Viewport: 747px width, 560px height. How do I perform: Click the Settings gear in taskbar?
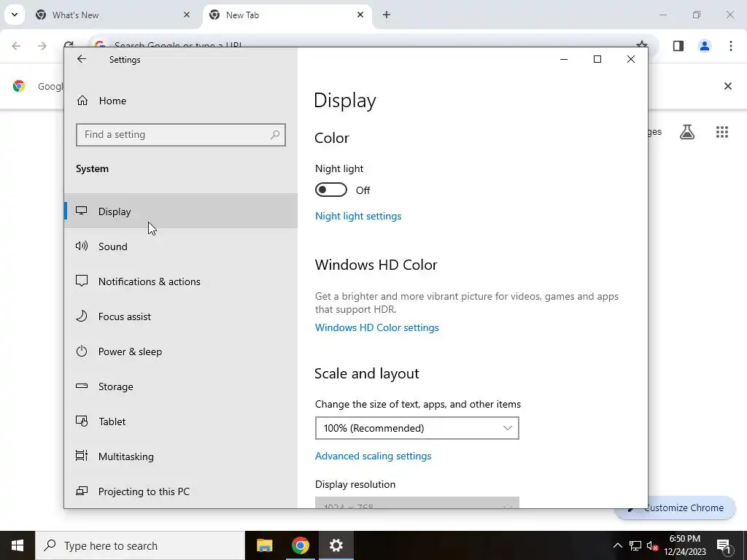point(336,545)
